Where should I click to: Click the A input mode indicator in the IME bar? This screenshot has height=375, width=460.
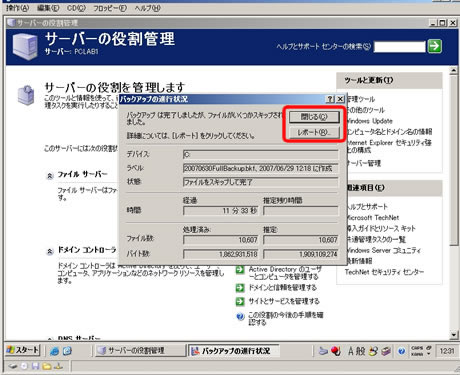pyautogui.click(x=351, y=351)
